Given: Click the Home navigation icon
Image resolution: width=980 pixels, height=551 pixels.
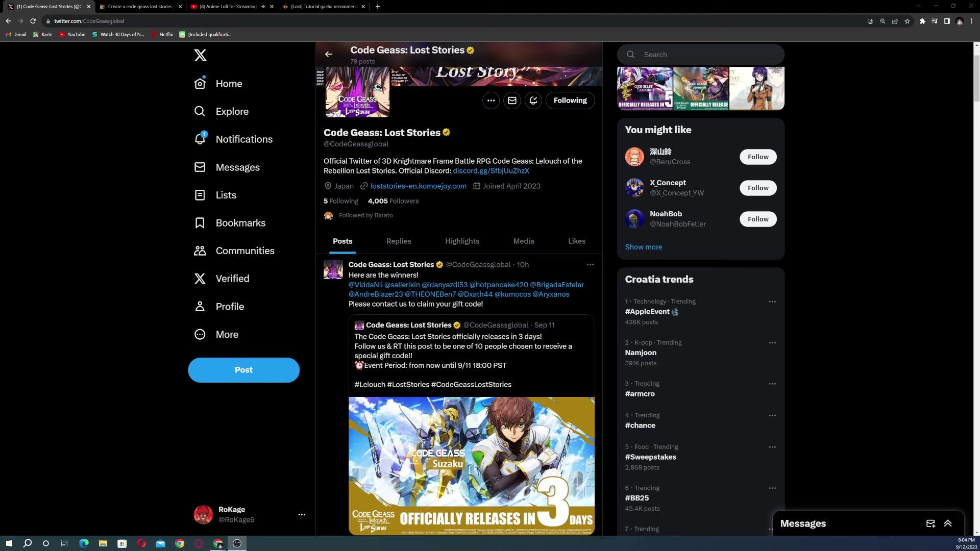Looking at the screenshot, I should [200, 84].
